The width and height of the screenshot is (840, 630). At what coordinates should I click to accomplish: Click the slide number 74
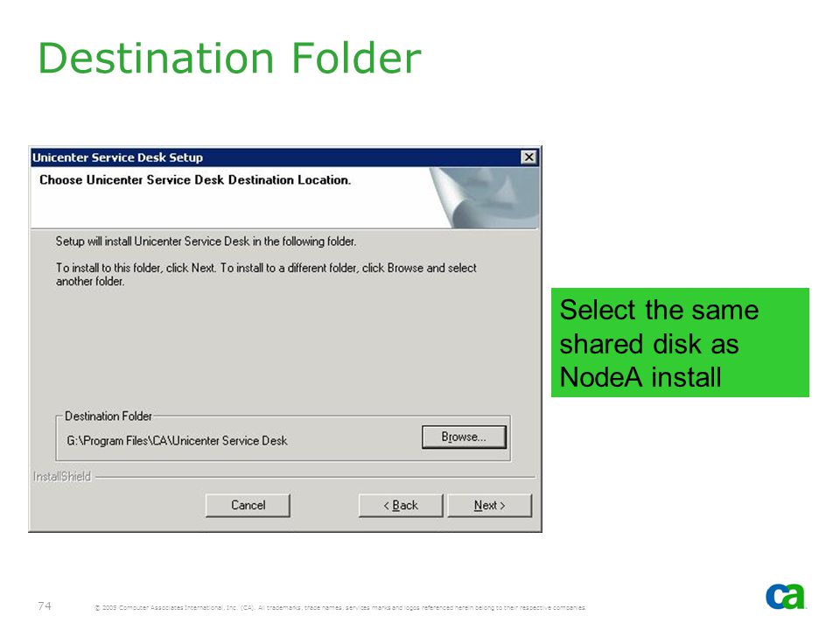[45, 605]
